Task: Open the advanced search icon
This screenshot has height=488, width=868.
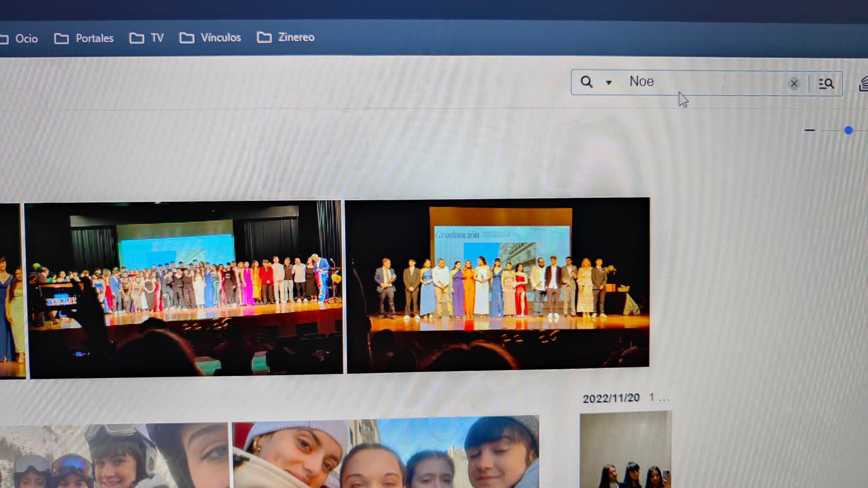Action: coord(826,84)
